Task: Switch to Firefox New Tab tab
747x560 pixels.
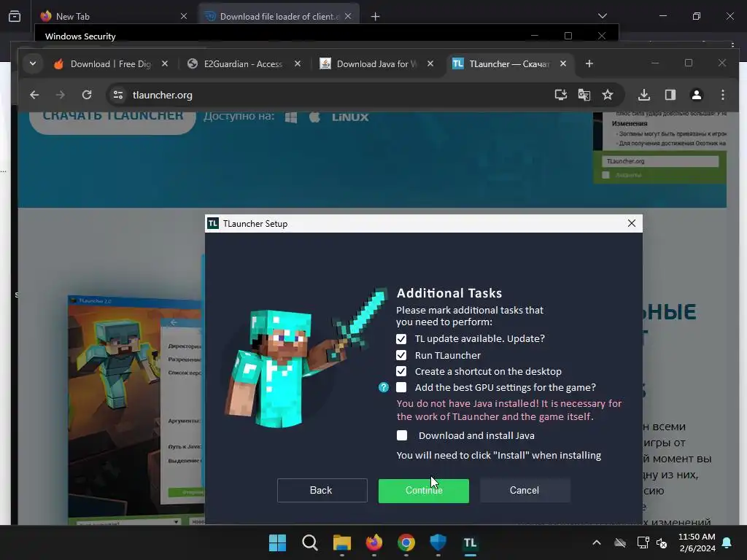Action: pyautogui.click(x=115, y=16)
